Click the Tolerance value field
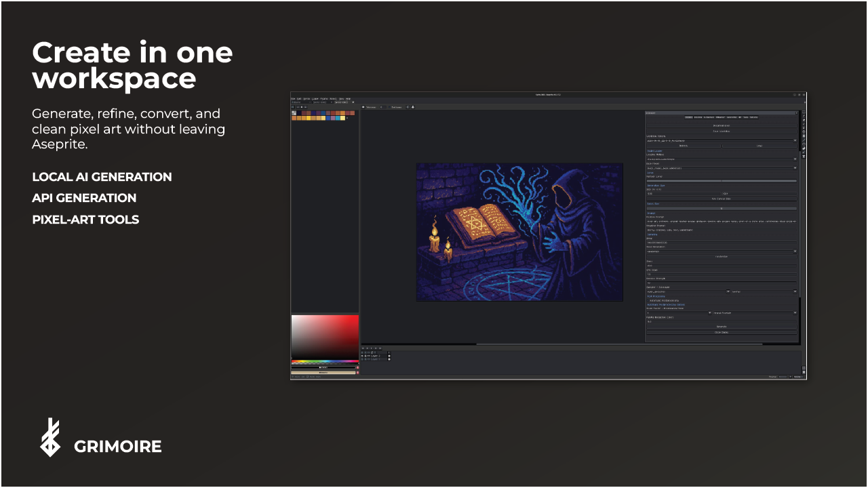Screen dimensions: 868x488 [x=383, y=107]
